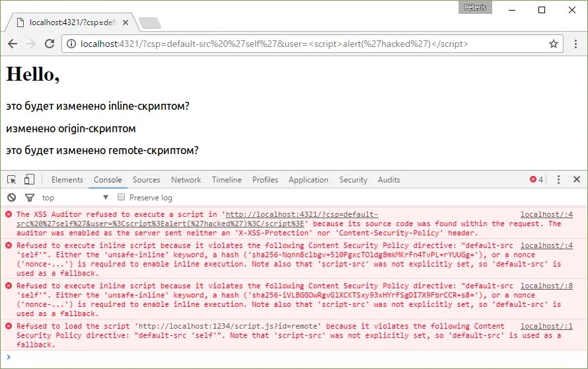Open the localhost/:4 source link of XSS Auditor error
The width and height of the screenshot is (588, 369).
[x=546, y=214]
